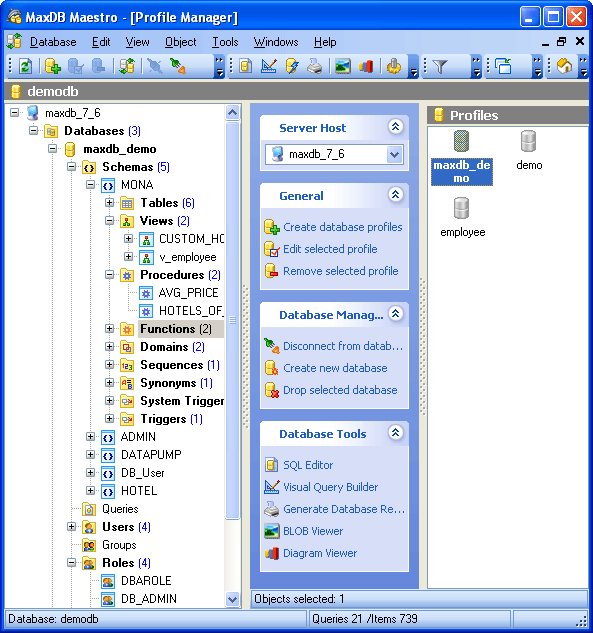Click the tree scrollbar up arrow
Image resolution: width=593 pixels, height=633 pixels.
tap(233, 112)
